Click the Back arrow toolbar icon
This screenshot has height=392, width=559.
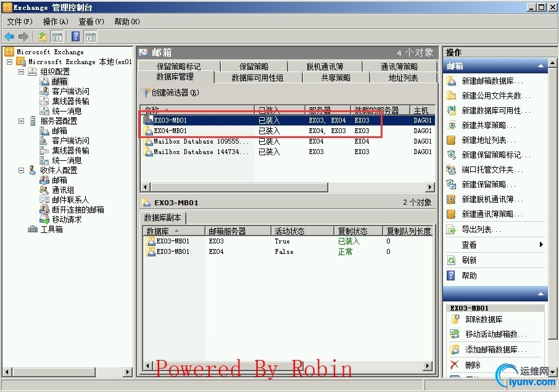[x=9, y=36]
